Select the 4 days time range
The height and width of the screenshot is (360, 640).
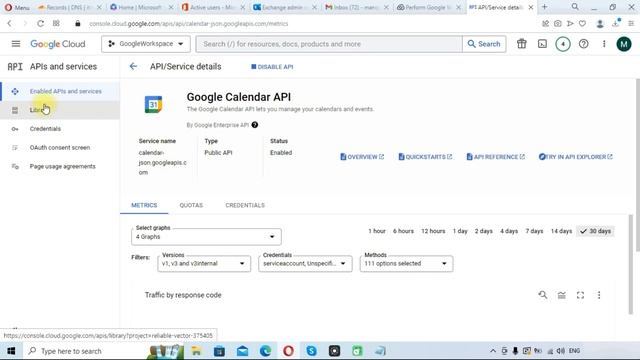(x=509, y=231)
